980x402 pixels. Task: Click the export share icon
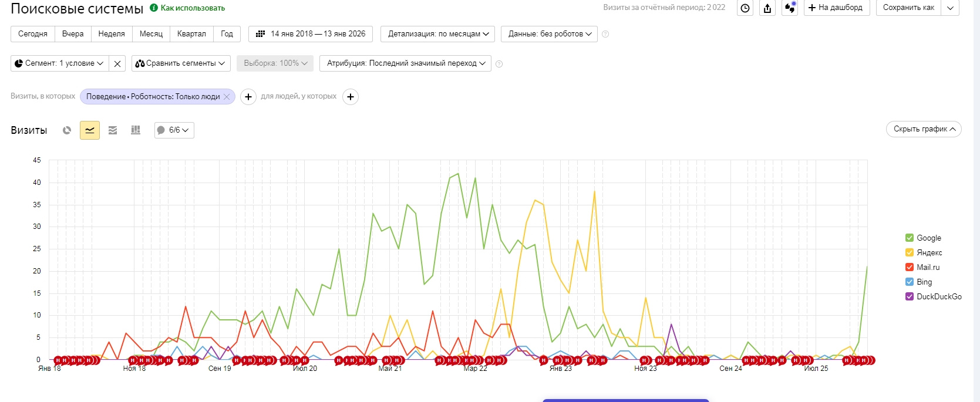point(767,8)
